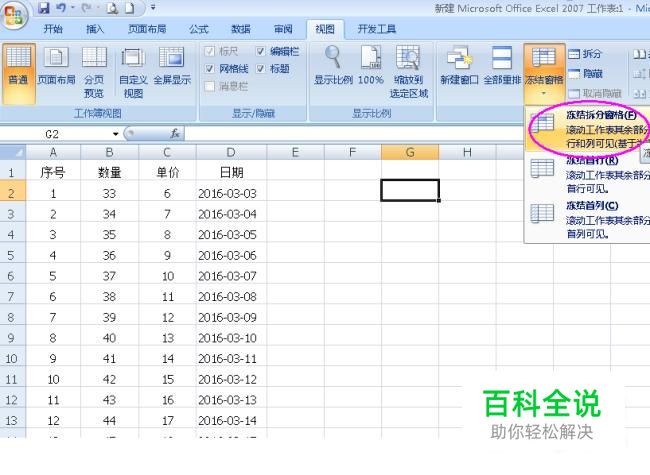Undo the last action

pyautogui.click(x=61, y=7)
